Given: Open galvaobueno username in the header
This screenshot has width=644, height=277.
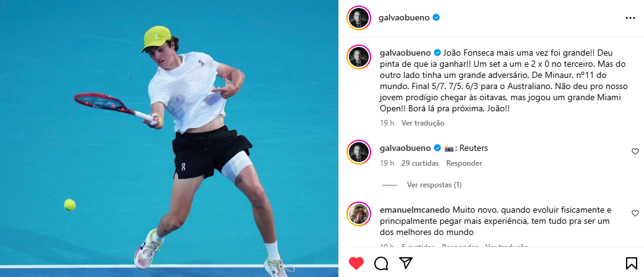Looking at the screenshot, I should 404,18.
